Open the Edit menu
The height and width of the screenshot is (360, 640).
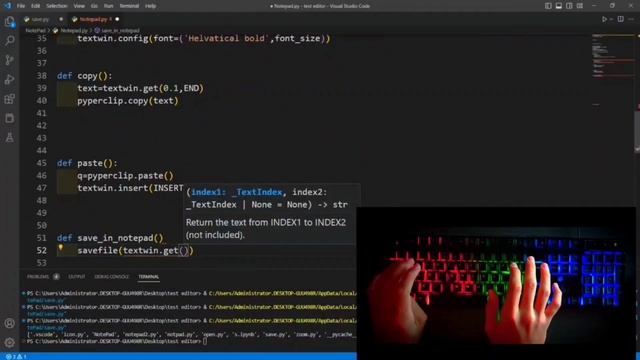[x=36, y=6]
